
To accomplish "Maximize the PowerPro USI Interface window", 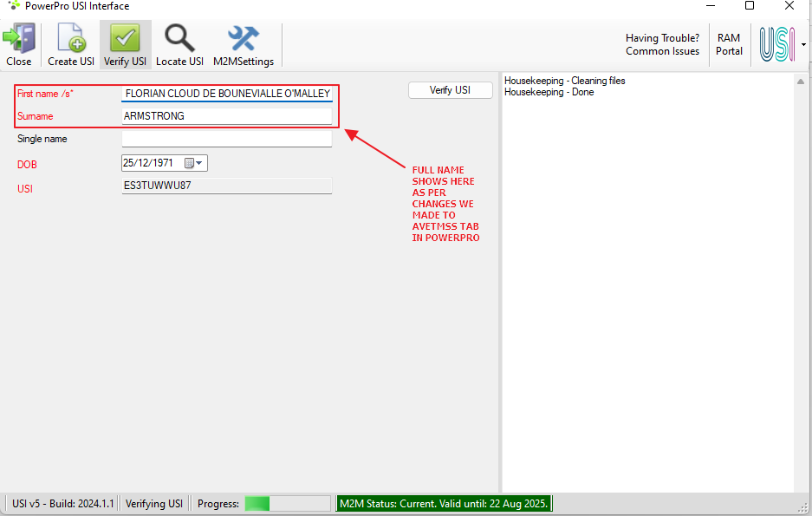I will tap(750, 6).
